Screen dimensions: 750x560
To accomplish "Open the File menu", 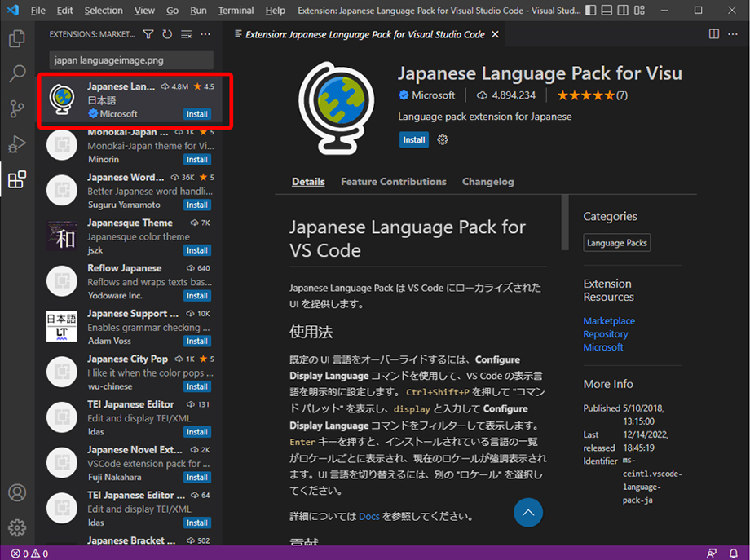I will pos(37,11).
